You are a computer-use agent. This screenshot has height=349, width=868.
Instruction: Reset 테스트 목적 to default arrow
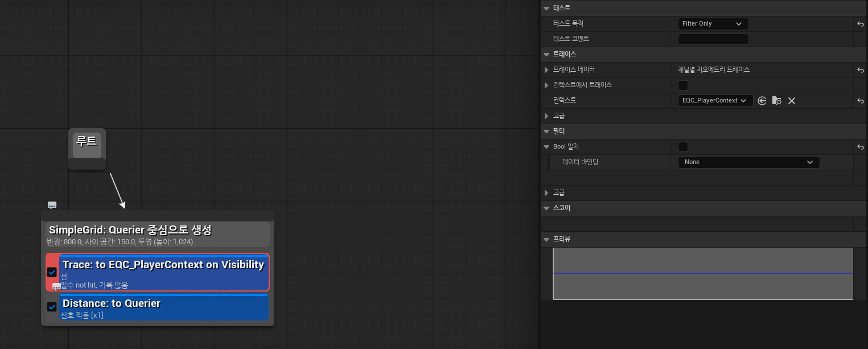[861, 24]
